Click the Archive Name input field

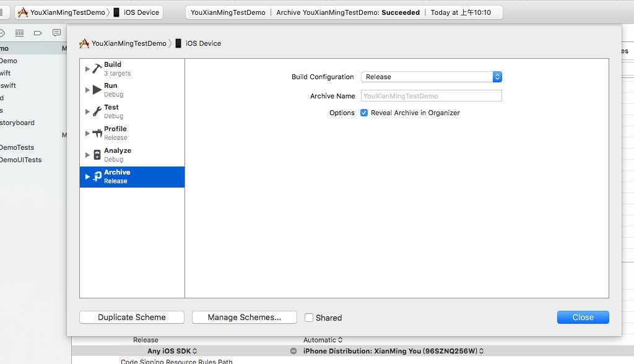click(x=432, y=96)
